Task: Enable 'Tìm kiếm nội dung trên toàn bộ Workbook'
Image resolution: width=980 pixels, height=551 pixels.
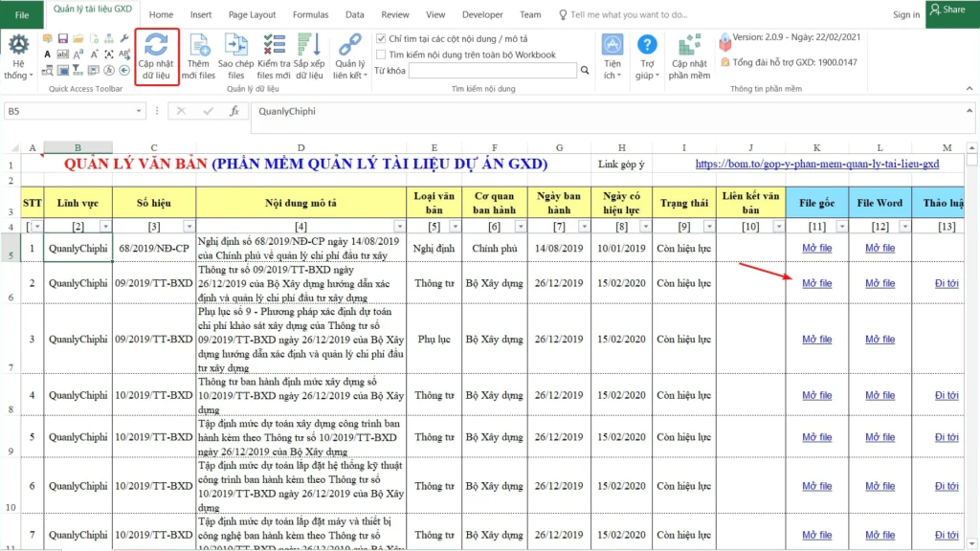Action: [381, 55]
